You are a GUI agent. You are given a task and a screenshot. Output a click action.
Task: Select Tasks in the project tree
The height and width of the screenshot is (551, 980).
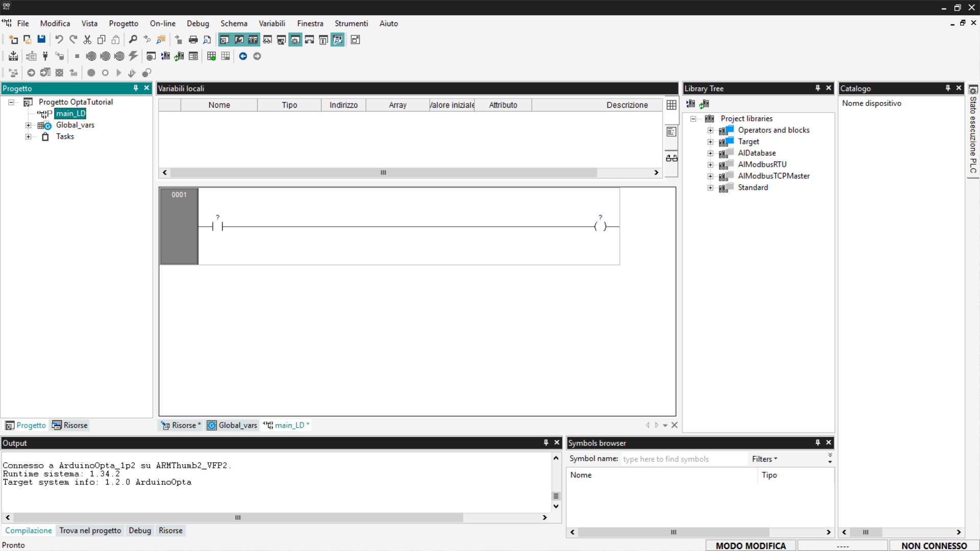pyautogui.click(x=65, y=136)
